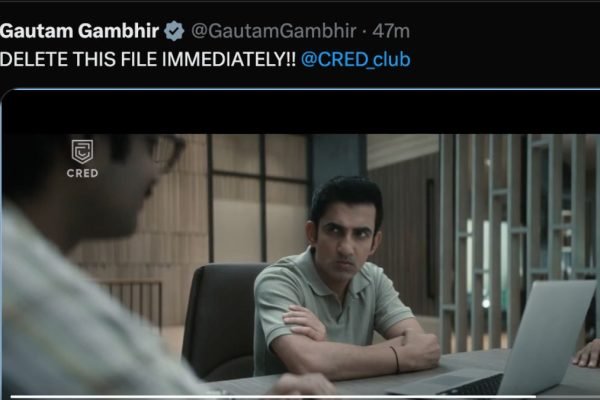Click the red wrist thread on arm
The image size is (600, 400).
[x=396, y=359]
